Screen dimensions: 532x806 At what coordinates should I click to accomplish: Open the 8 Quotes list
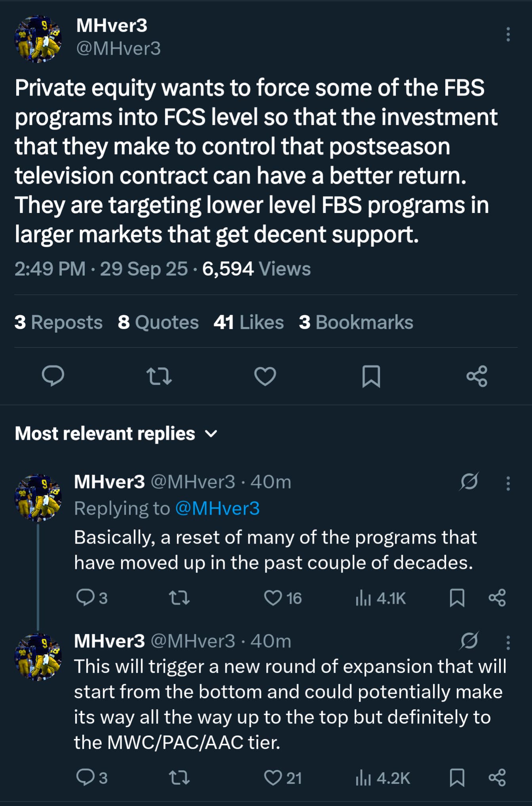(158, 322)
